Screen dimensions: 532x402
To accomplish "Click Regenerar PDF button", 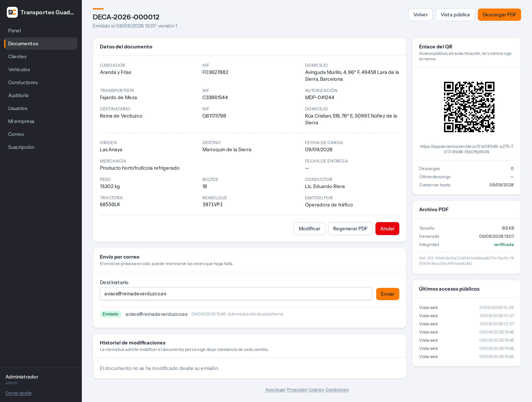I will (350, 229).
